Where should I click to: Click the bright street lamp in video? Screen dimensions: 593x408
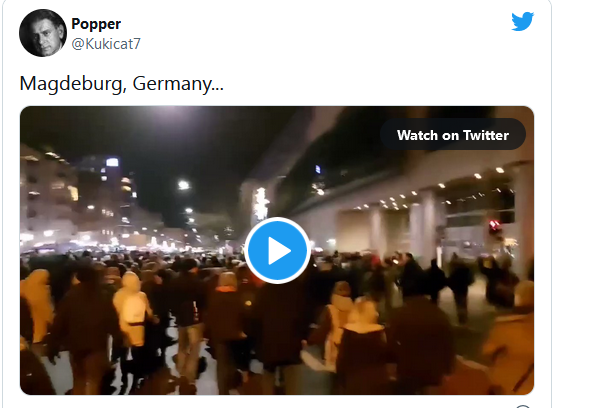pos(183,185)
